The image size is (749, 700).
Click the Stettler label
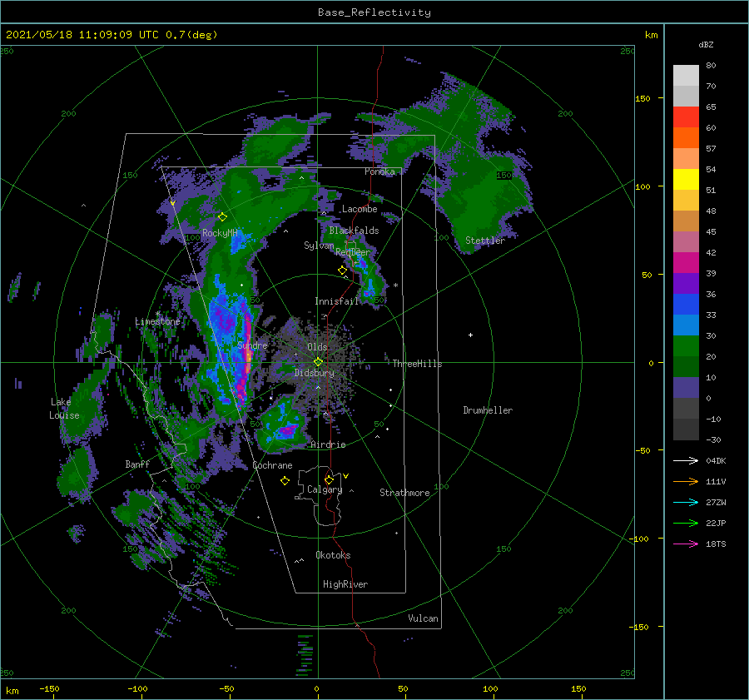pyautogui.click(x=485, y=241)
